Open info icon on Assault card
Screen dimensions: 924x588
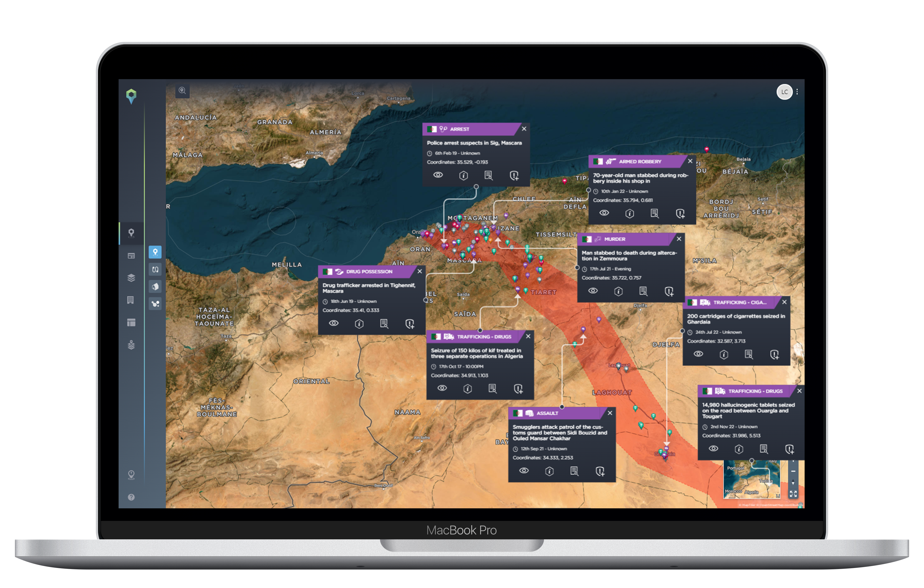click(x=550, y=471)
